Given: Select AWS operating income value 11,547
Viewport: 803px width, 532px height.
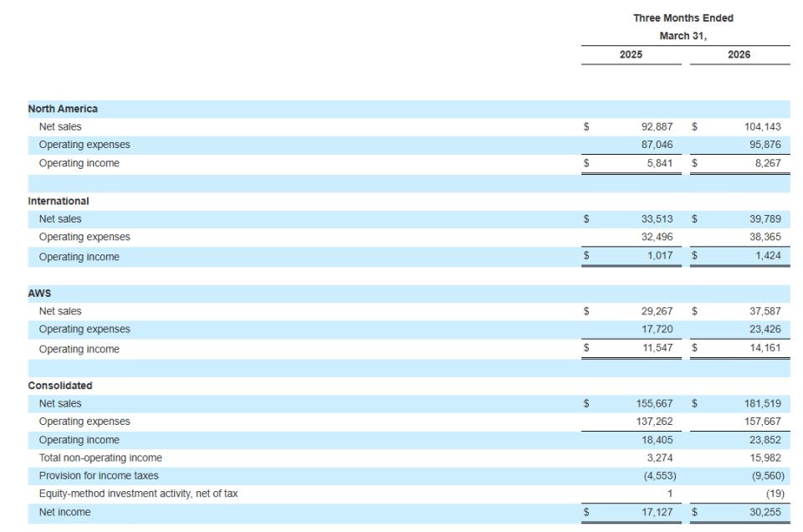Looking at the screenshot, I should pos(657,348).
